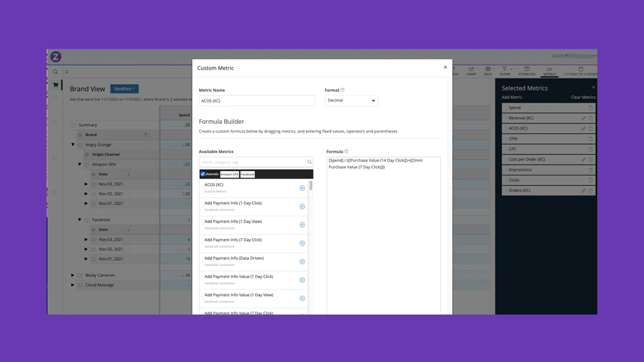Click the search icon in Available Metrics field
This screenshot has height=362, width=644.
coord(309,162)
